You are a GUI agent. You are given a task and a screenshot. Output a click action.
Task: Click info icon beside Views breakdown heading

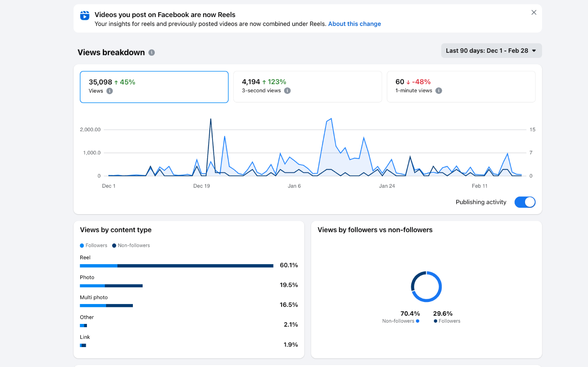point(152,52)
